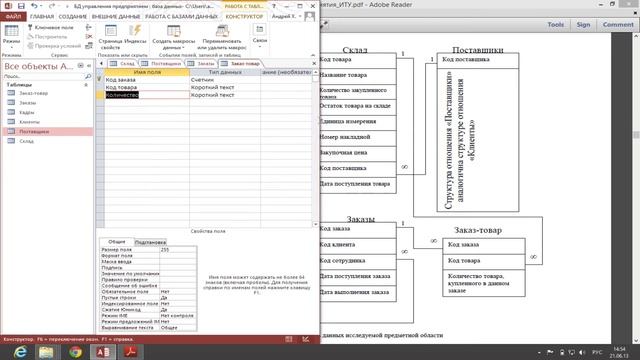Open Tools pane in Adobe Reader

556,24
